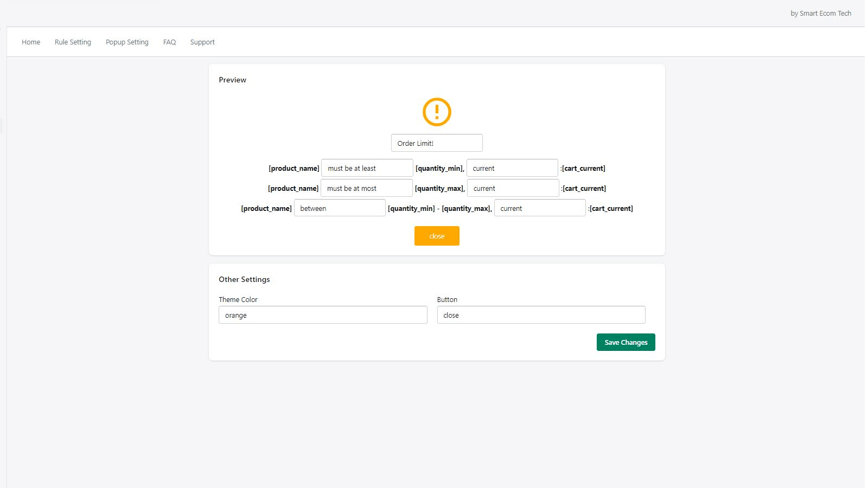Click the orange exclamation warning icon

pos(436,112)
